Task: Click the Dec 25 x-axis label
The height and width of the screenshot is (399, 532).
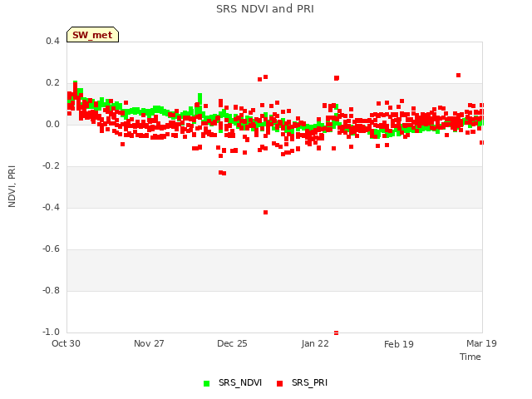Action: tap(232, 343)
